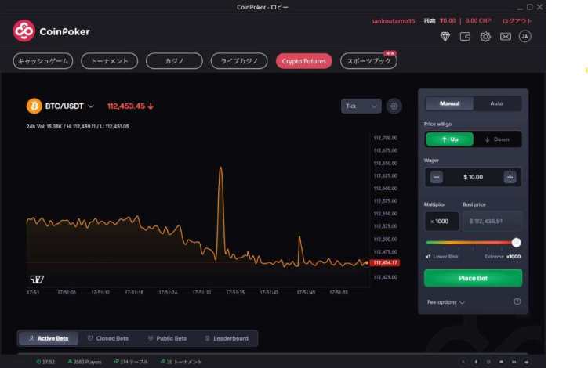
Task: Expand the BTC/USDT pair dropdown
Action: tap(91, 106)
